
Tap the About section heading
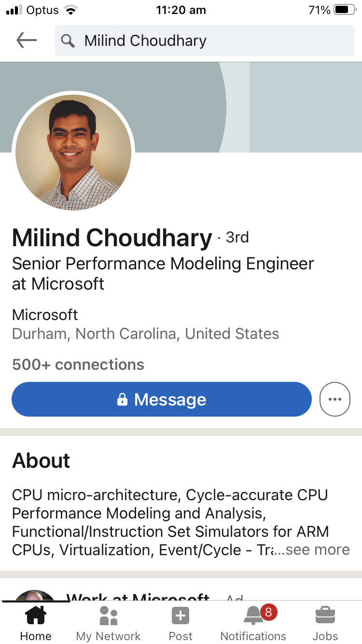(41, 461)
